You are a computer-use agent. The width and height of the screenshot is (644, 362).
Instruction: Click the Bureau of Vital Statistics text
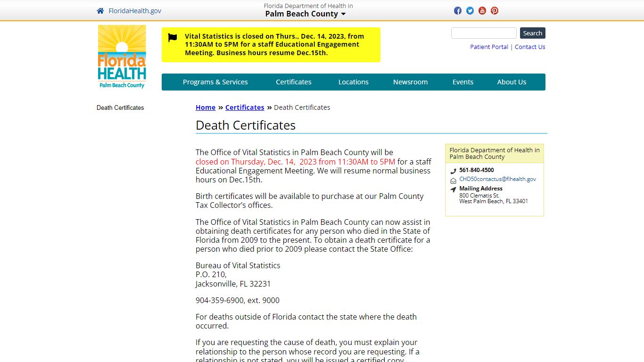[238, 265]
